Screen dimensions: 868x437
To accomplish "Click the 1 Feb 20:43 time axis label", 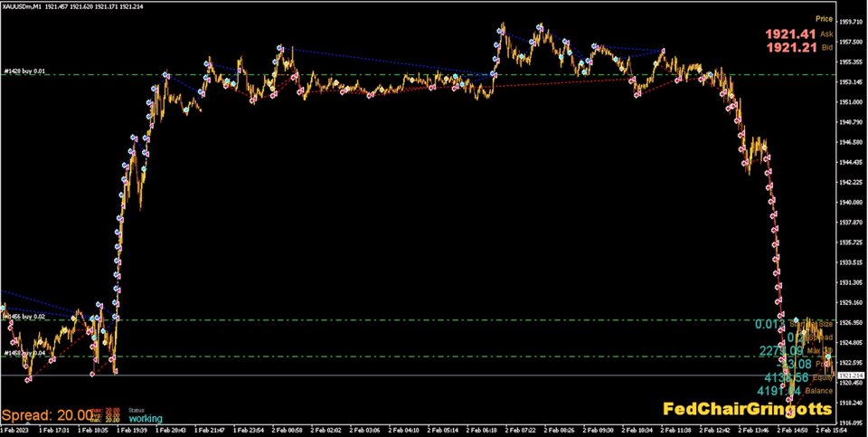I will (173, 430).
